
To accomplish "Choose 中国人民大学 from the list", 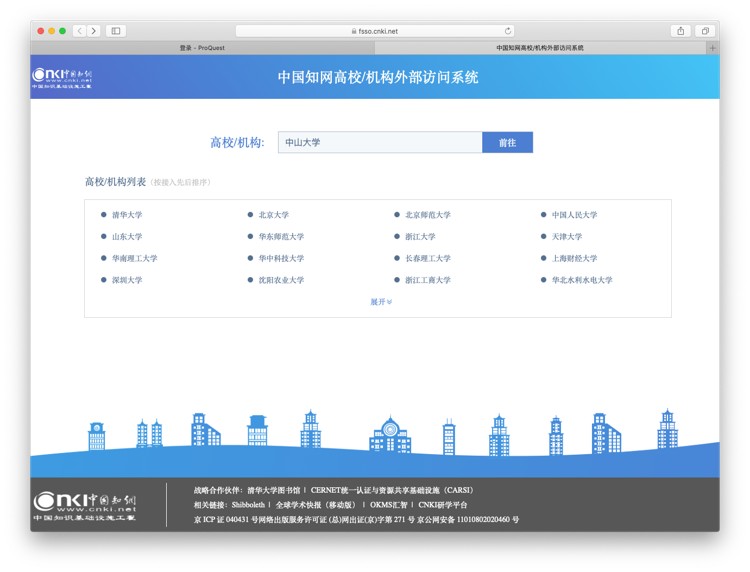I will pos(574,215).
